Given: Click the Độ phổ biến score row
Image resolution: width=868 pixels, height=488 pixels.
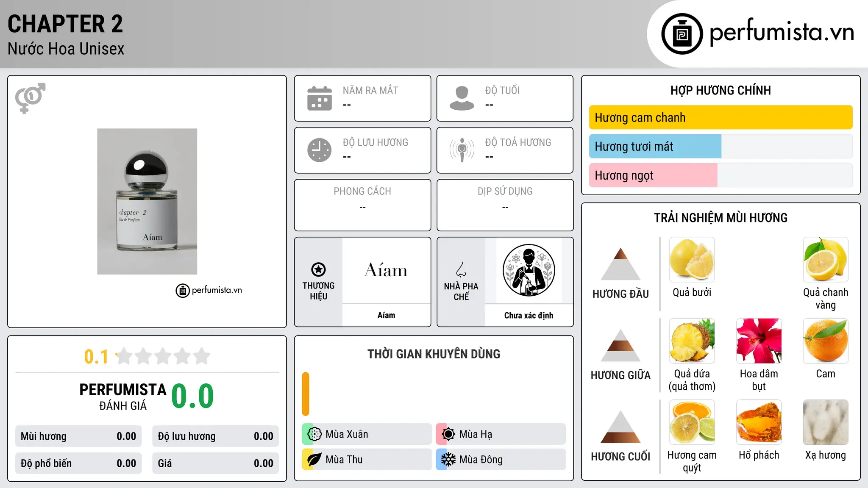Looking at the screenshot, I should coord(78,463).
